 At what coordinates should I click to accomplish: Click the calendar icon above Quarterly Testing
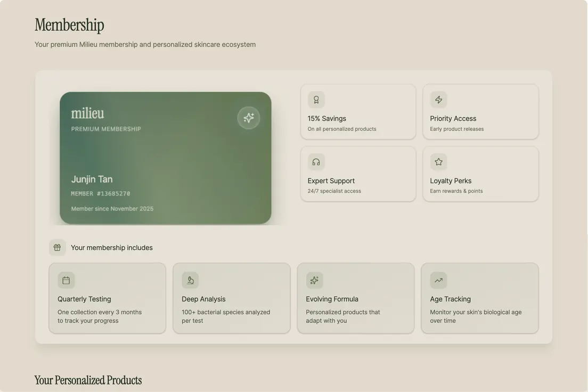click(66, 280)
